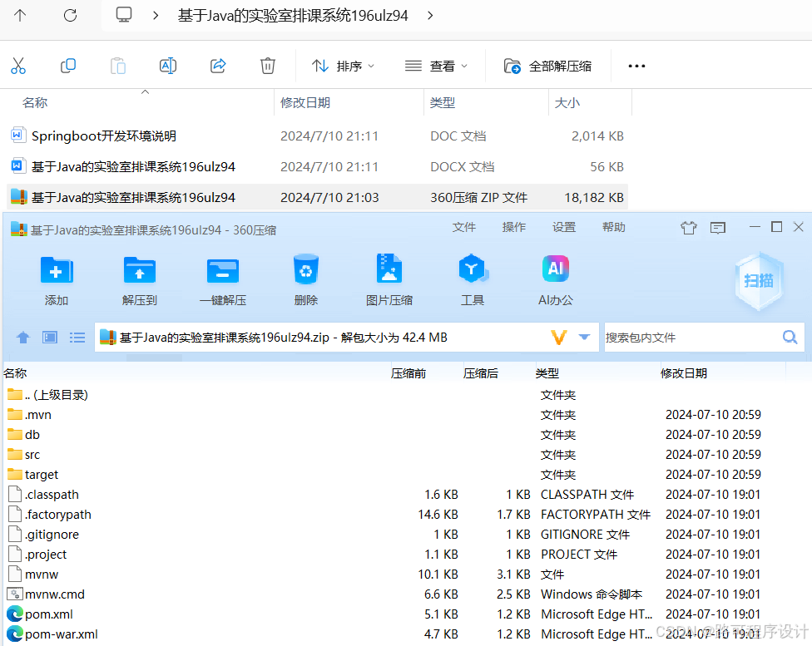Viewport: 812px width, 646px height.
Task: Click the up-level arrow in 360压缩 path bar
Action: (x=22, y=338)
